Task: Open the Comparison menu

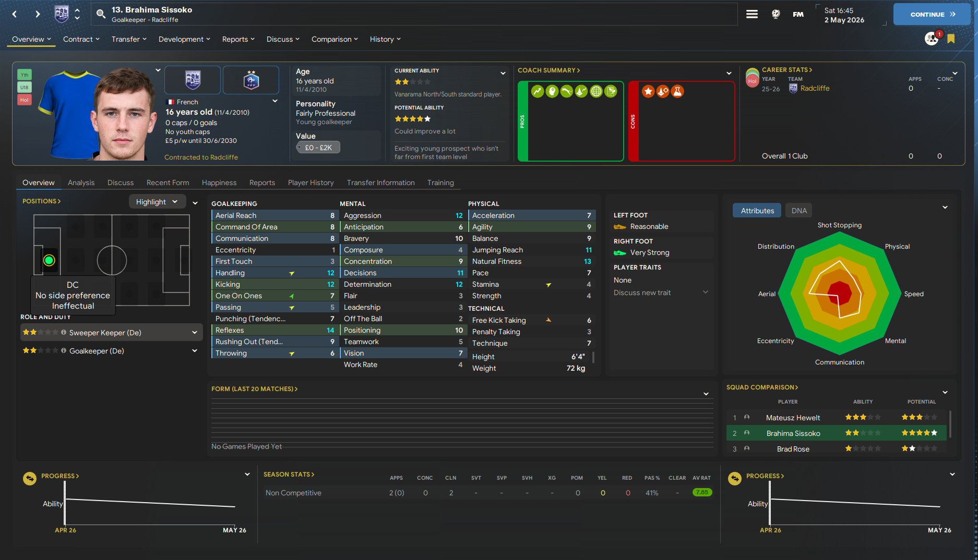Action: click(335, 39)
